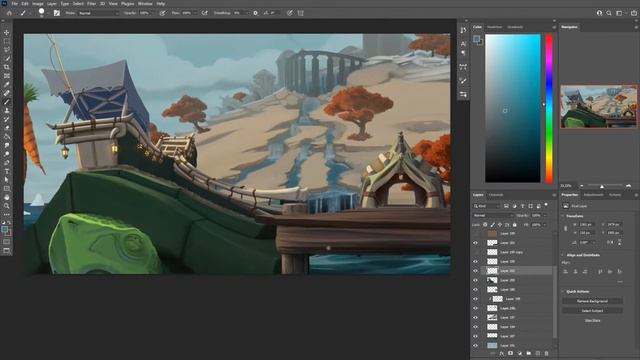Click the share icon at top right

pos(634,13)
